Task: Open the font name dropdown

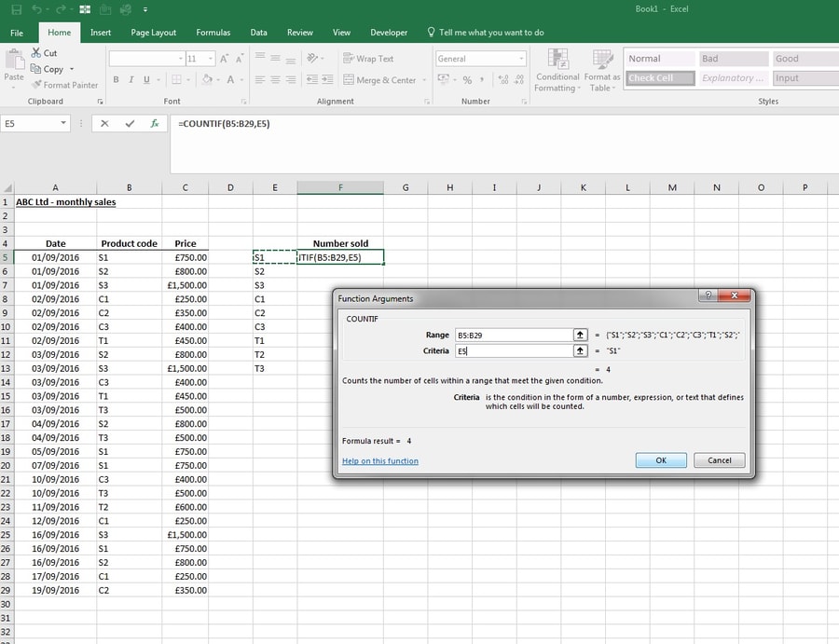Action: point(181,59)
